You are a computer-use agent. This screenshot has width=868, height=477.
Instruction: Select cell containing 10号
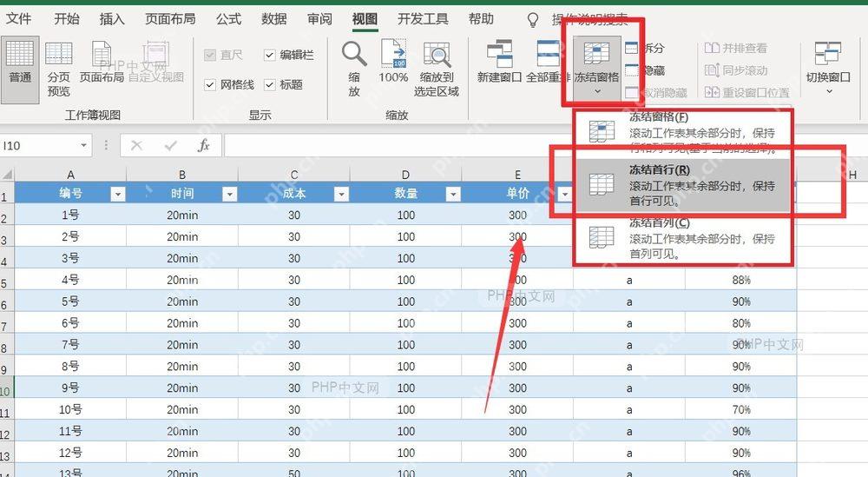pyautogui.click(x=70, y=409)
